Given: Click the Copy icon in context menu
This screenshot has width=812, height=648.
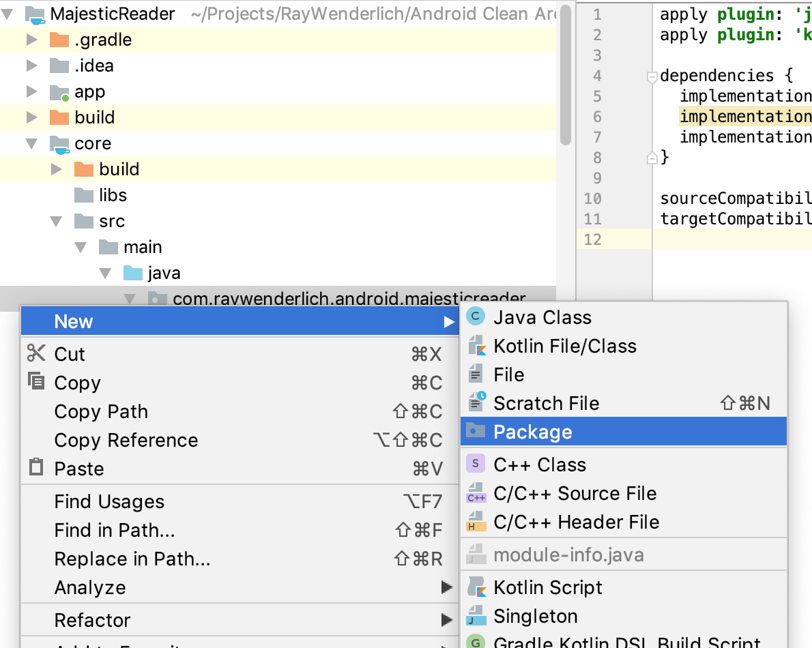Looking at the screenshot, I should coord(36,381).
